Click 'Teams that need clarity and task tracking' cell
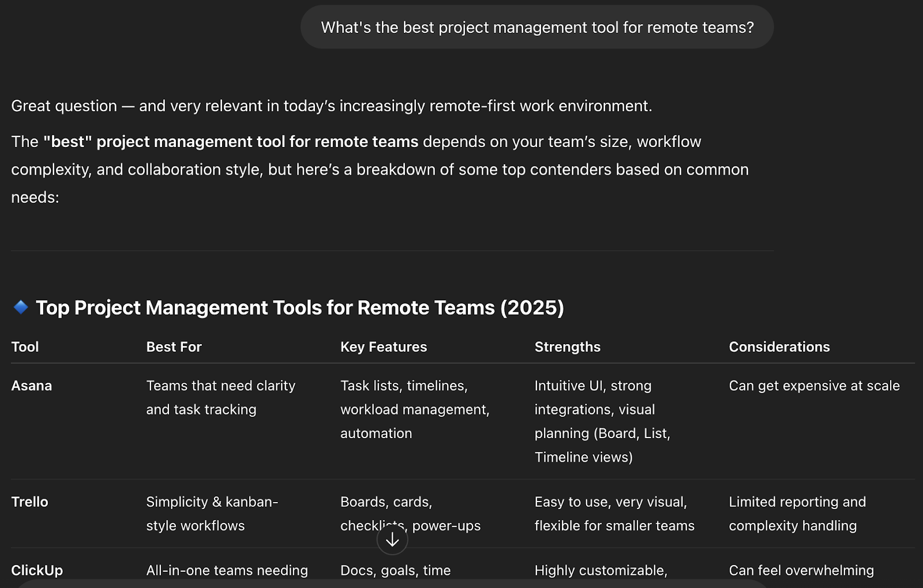Screen dimensions: 923x588 pyautogui.click(x=220, y=398)
